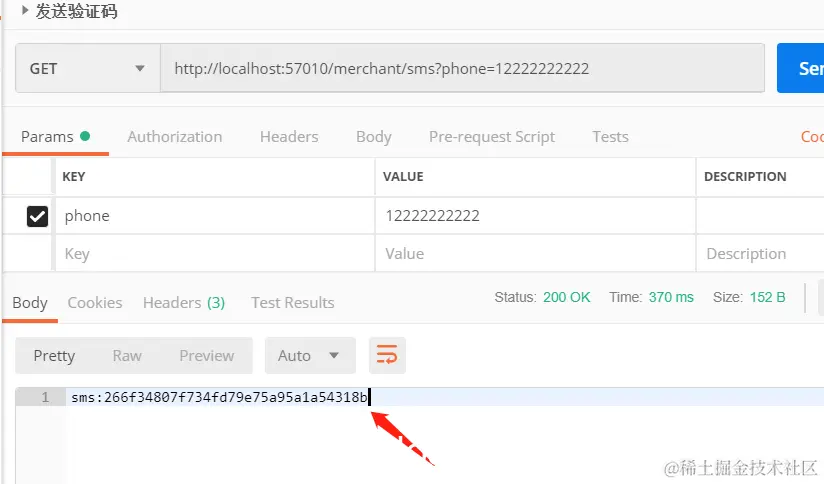Uncheck the phone parameter checkbox
This screenshot has height=484, width=824.
(x=37, y=216)
